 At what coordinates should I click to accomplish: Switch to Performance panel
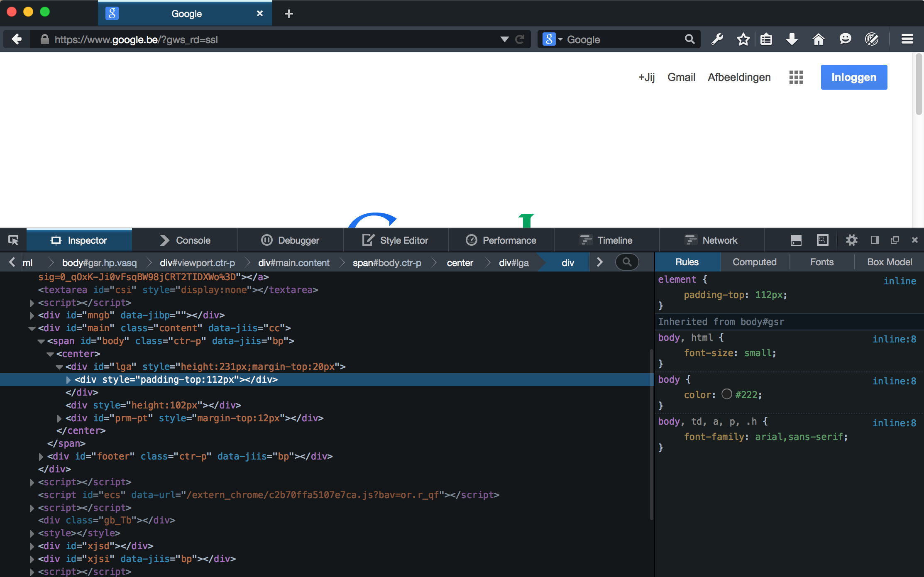click(x=503, y=241)
